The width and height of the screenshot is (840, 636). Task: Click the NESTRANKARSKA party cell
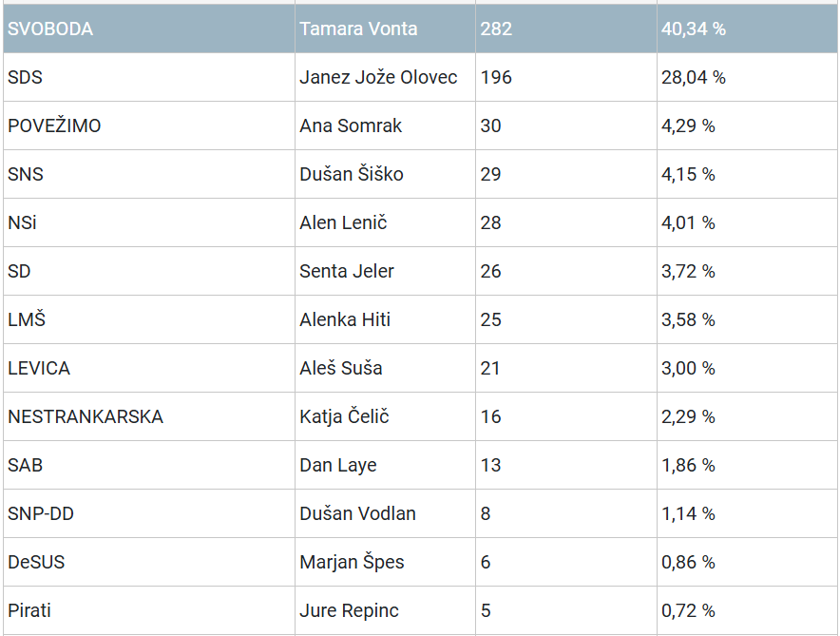coord(86,416)
